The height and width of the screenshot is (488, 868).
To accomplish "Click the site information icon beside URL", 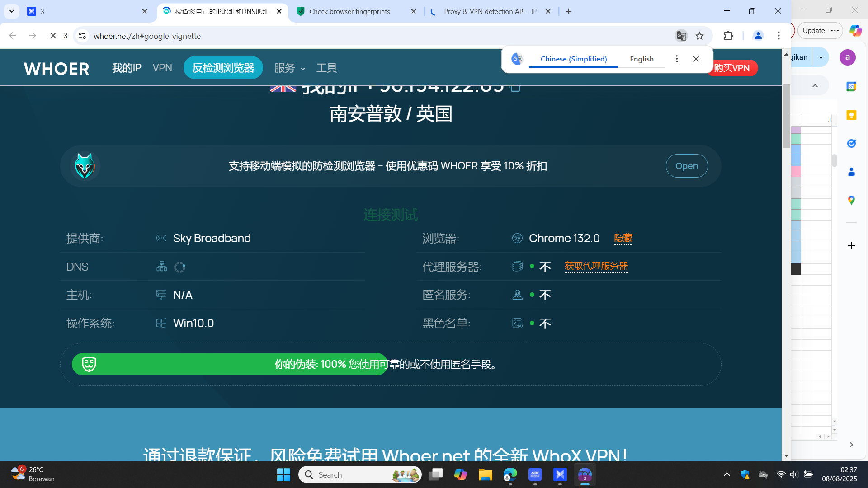I will click(x=82, y=36).
